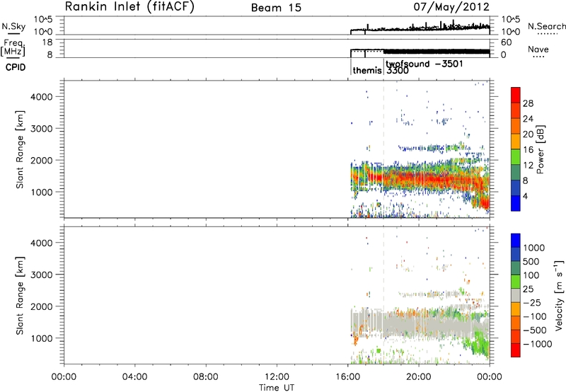Click the 'Power [dB]' colorbar label
Screen dimensions: 566x392
pos(541,149)
